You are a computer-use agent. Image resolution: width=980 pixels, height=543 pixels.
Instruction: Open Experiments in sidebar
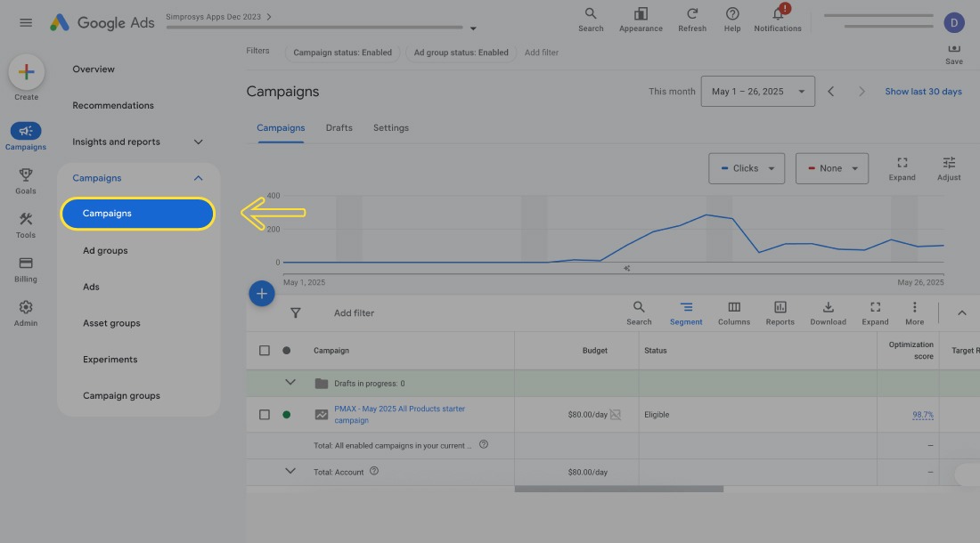click(x=110, y=359)
